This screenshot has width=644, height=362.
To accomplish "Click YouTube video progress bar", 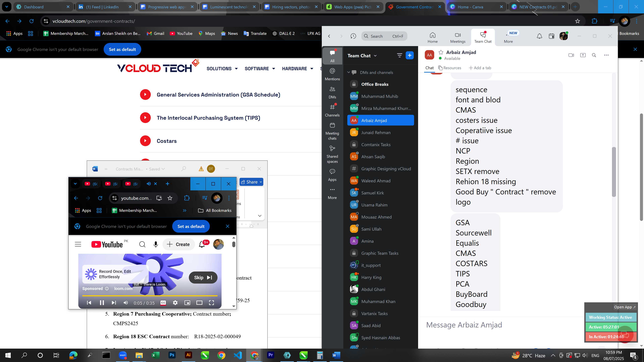I will click(x=150, y=296).
